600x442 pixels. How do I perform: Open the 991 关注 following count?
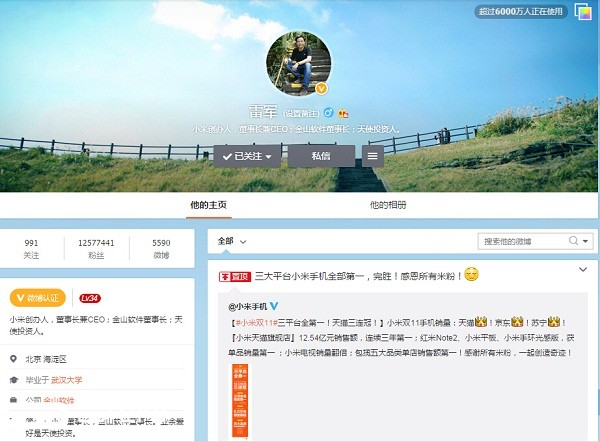31,249
